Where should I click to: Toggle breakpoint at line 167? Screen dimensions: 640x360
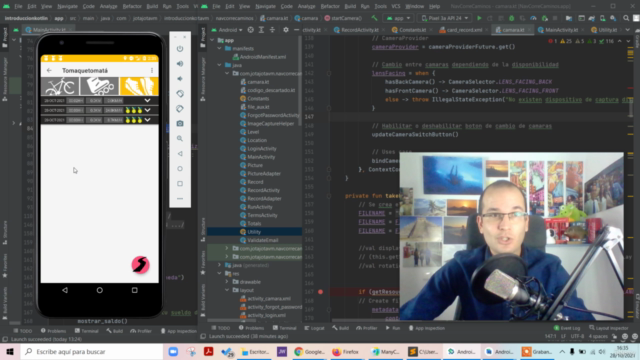pyautogui.click(x=320, y=292)
